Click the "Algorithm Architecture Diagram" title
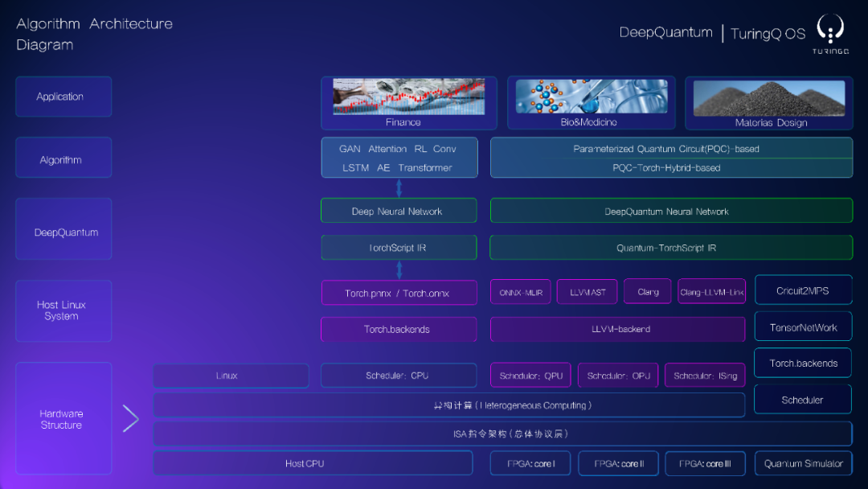The image size is (868, 489). pos(94,34)
